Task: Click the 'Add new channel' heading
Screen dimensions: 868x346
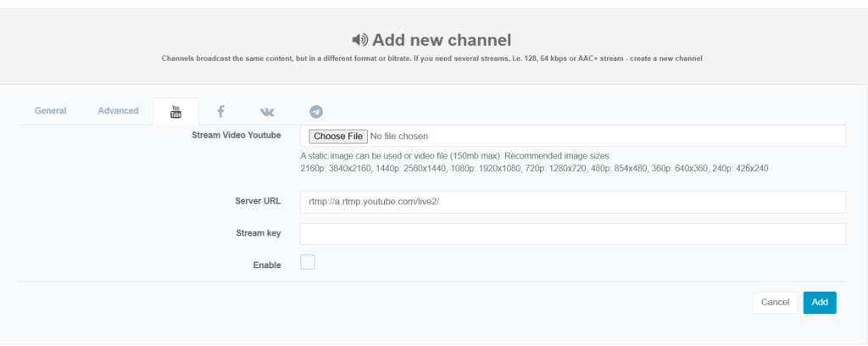Action: click(442, 40)
